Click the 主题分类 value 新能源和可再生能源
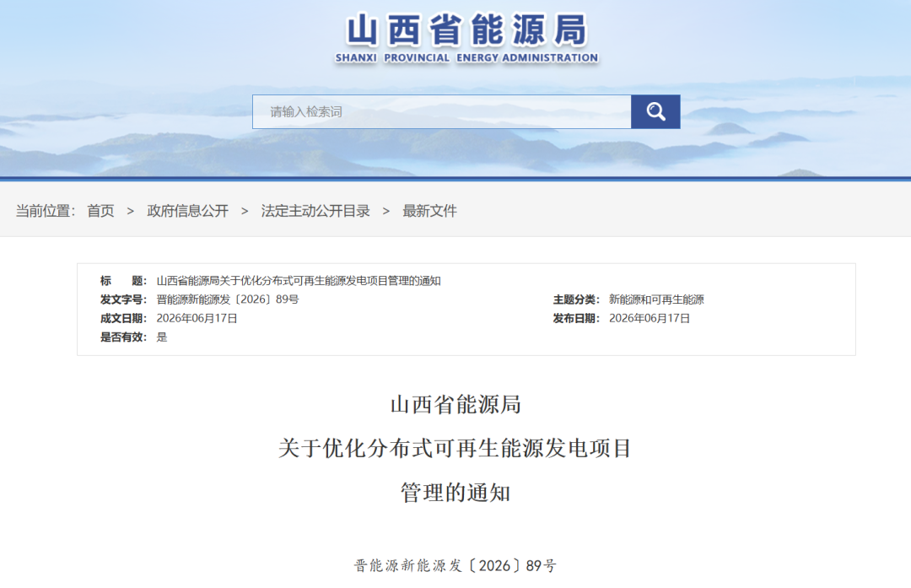The height and width of the screenshot is (588, 911). point(656,299)
